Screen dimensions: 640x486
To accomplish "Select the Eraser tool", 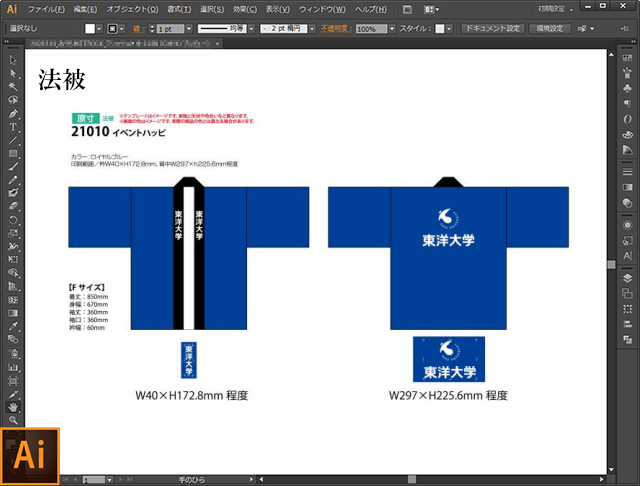I will pos(13,206).
